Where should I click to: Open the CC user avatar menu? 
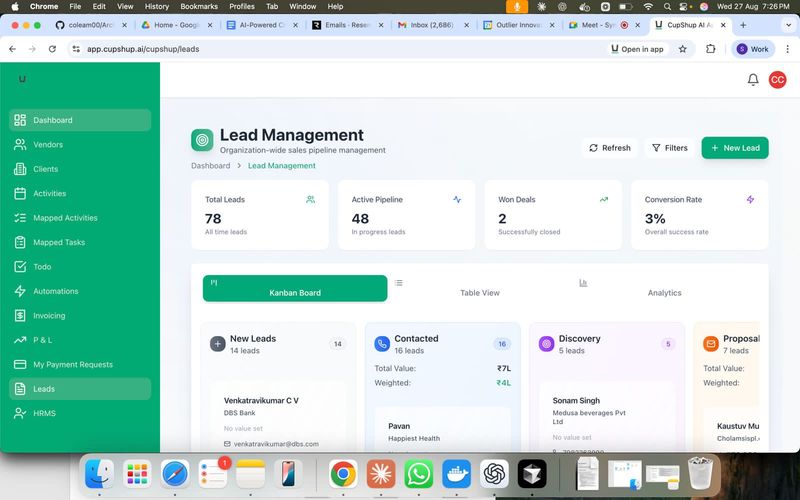[778, 80]
